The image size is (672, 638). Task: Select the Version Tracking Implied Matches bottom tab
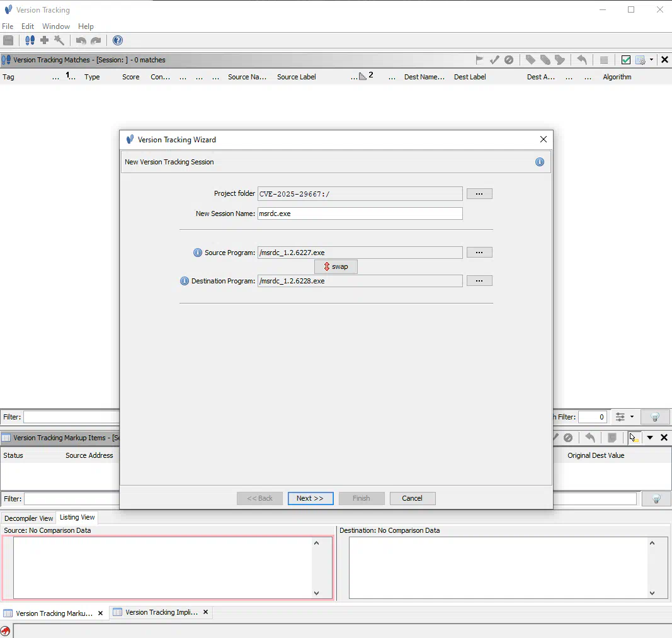162,612
